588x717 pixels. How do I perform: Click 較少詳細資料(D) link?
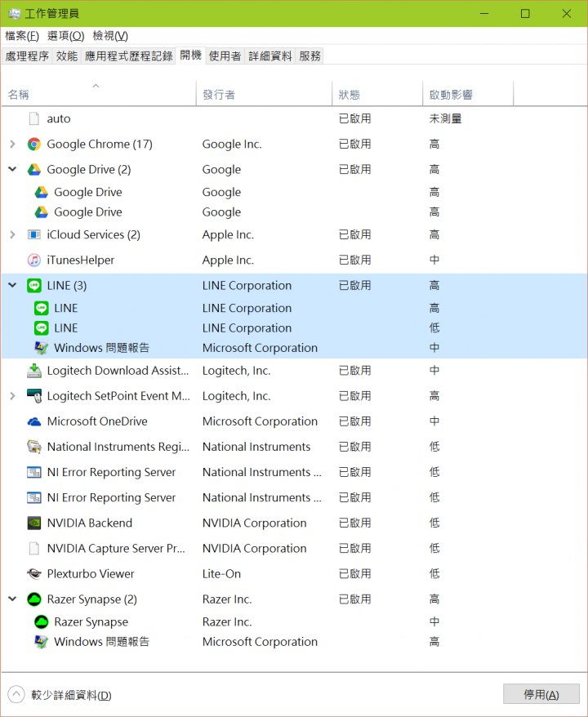point(71,696)
